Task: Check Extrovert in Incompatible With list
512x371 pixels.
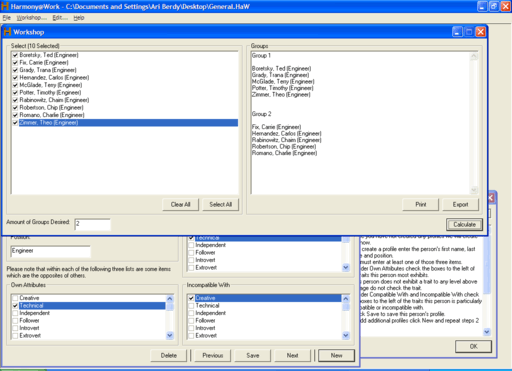Action: (191, 336)
